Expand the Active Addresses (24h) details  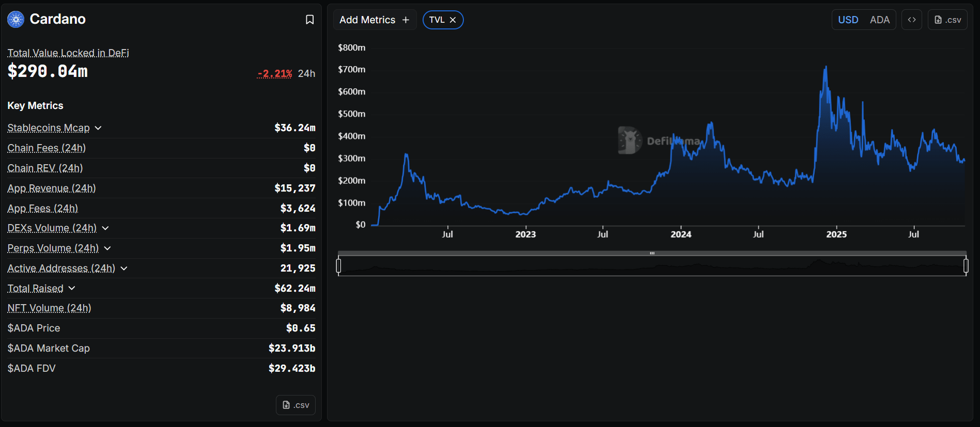pyautogui.click(x=124, y=268)
